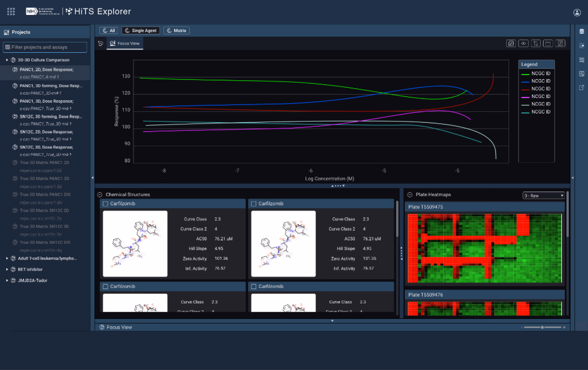This screenshot has width=588, height=370.
Task: Open the scatter plot icon in right sidebar
Action: click(x=582, y=74)
